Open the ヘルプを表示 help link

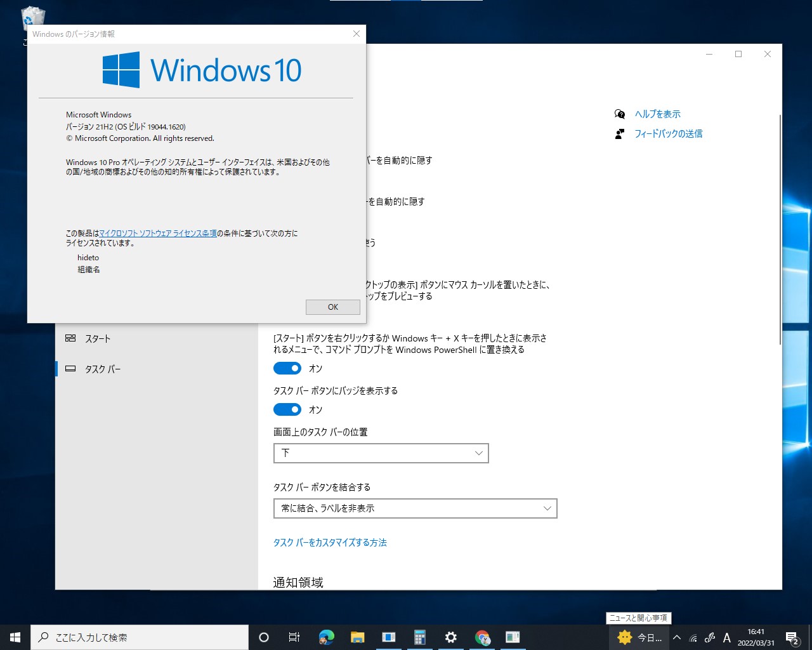657,114
